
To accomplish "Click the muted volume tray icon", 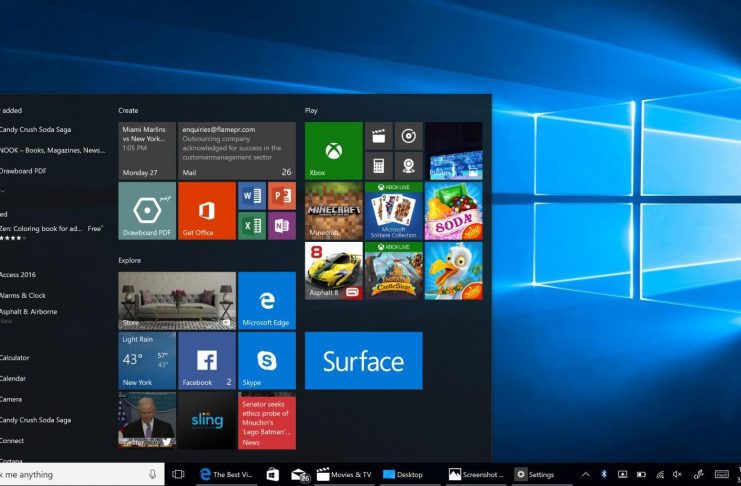I will coord(677,474).
